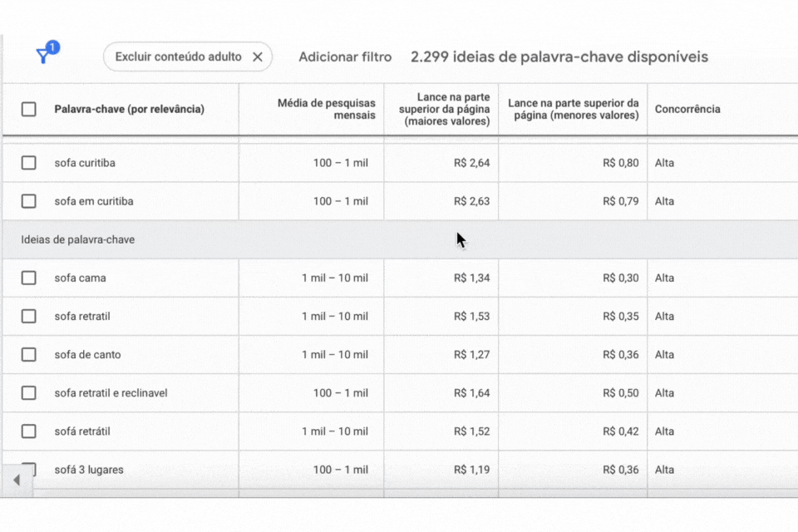Click Adicionar filtro
Screen dimensions: 798x532
[345, 57]
